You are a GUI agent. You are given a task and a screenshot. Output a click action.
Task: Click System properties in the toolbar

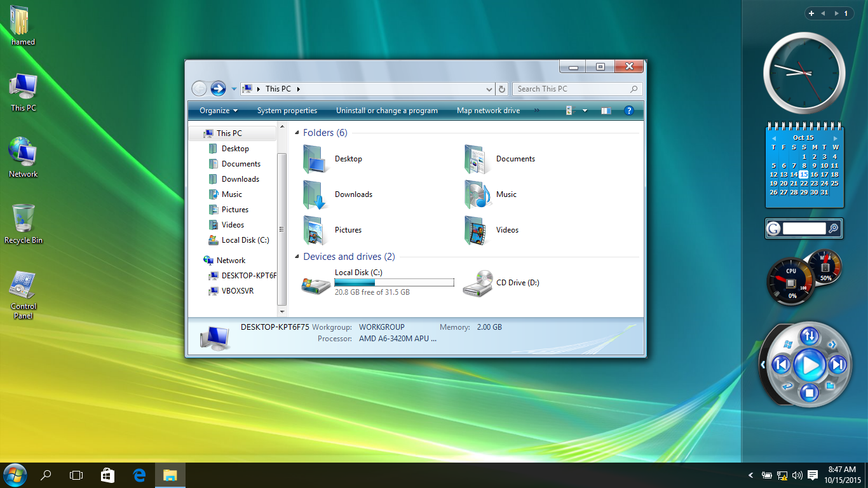(x=287, y=111)
